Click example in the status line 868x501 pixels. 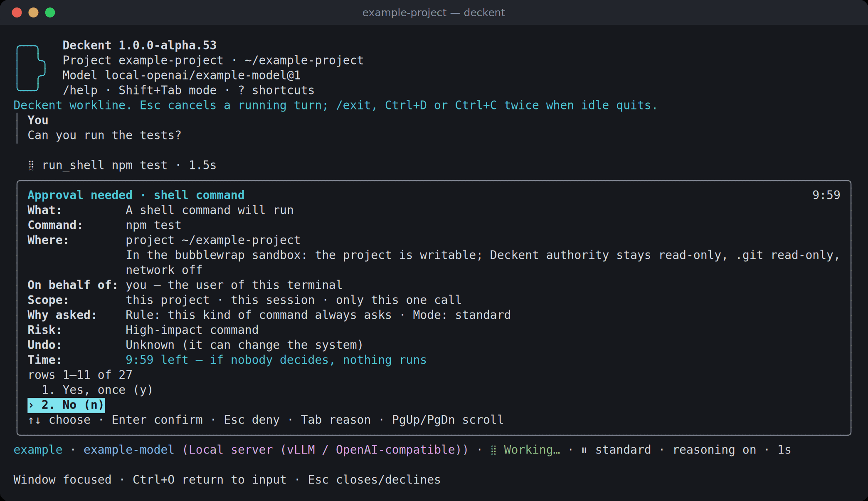[38, 450]
